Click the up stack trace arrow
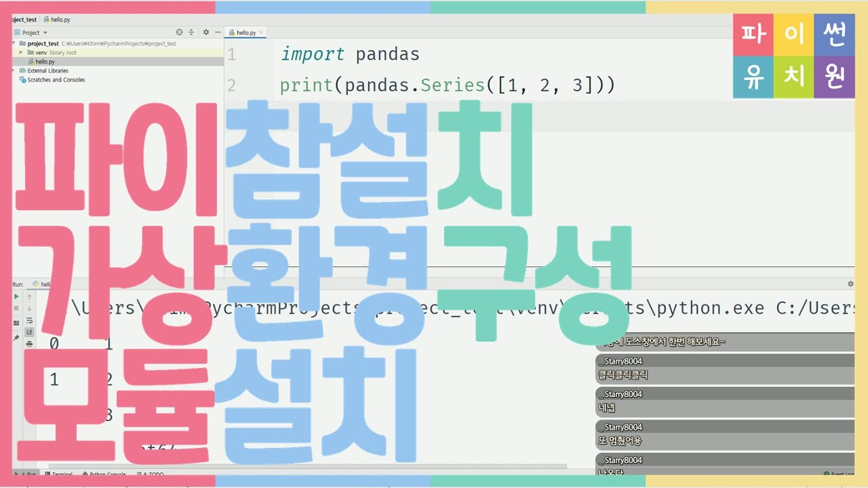868x488 pixels. point(29,297)
